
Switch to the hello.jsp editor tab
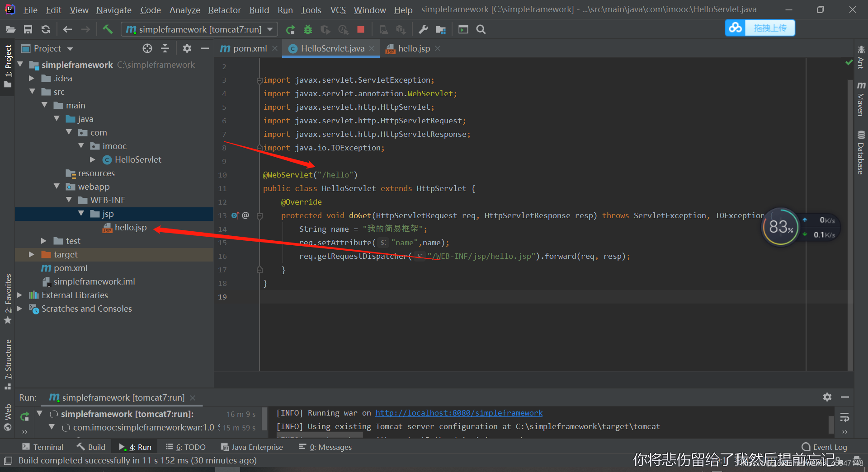point(413,48)
